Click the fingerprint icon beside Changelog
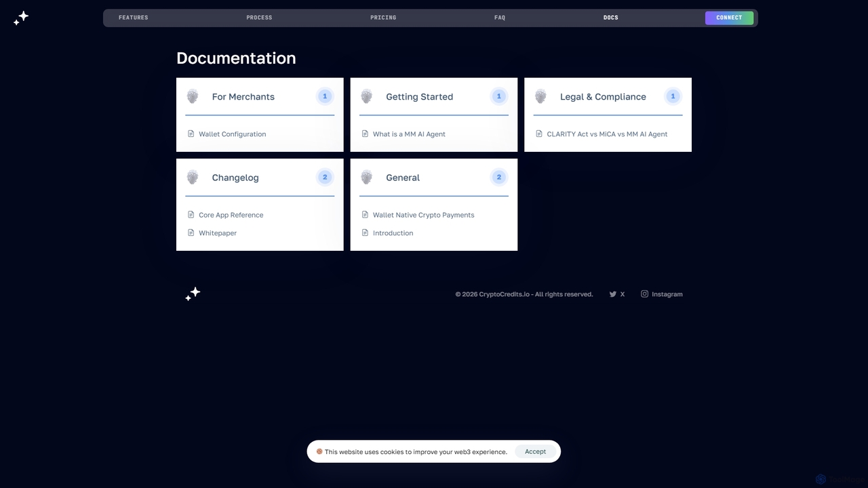Image resolution: width=868 pixels, height=488 pixels. tap(193, 178)
